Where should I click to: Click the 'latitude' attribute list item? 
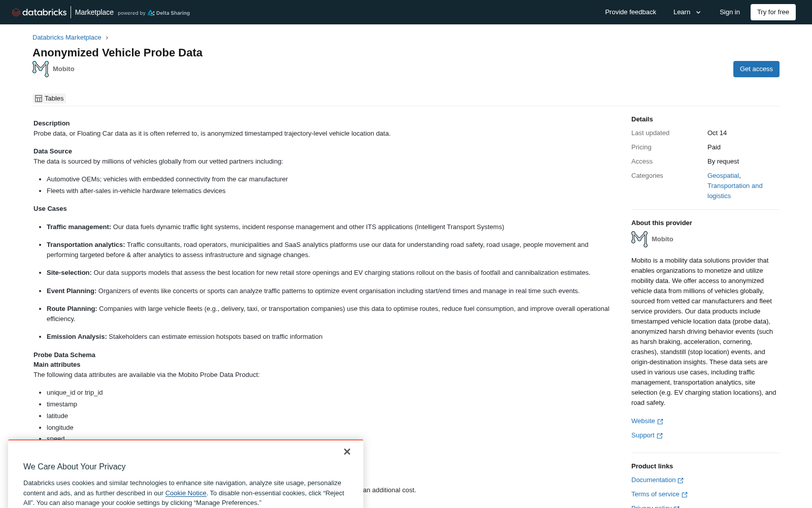coord(57,416)
